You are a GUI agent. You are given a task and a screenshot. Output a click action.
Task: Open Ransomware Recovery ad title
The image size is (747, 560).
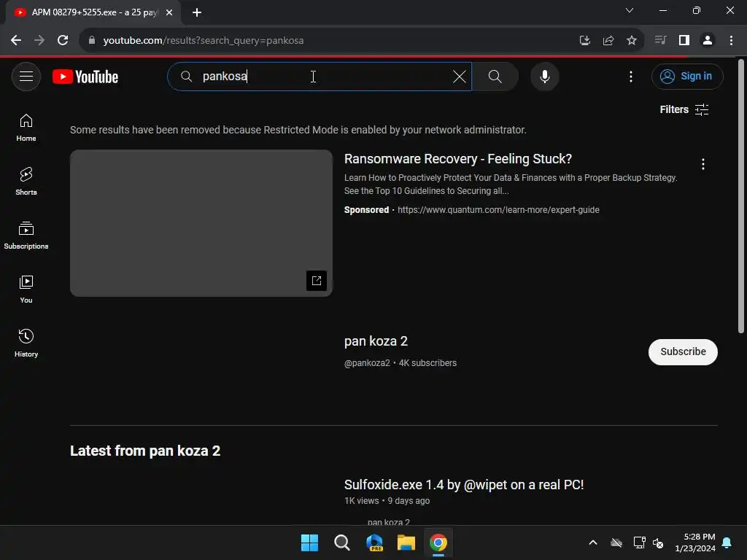click(458, 158)
